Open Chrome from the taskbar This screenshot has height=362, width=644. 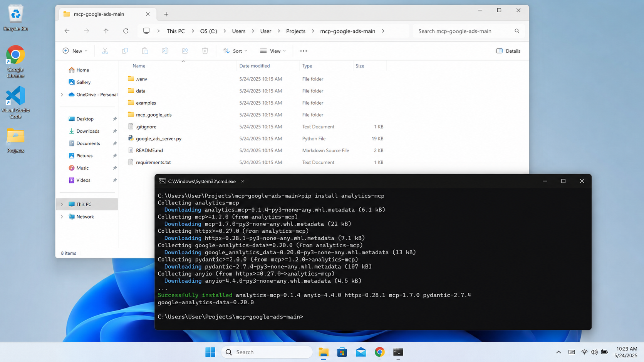380,352
